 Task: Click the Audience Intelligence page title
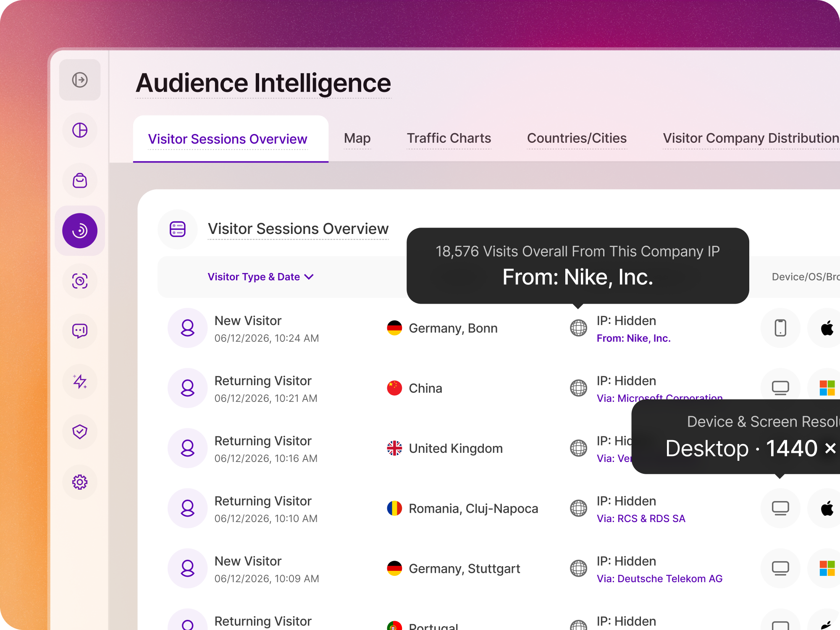click(x=263, y=83)
